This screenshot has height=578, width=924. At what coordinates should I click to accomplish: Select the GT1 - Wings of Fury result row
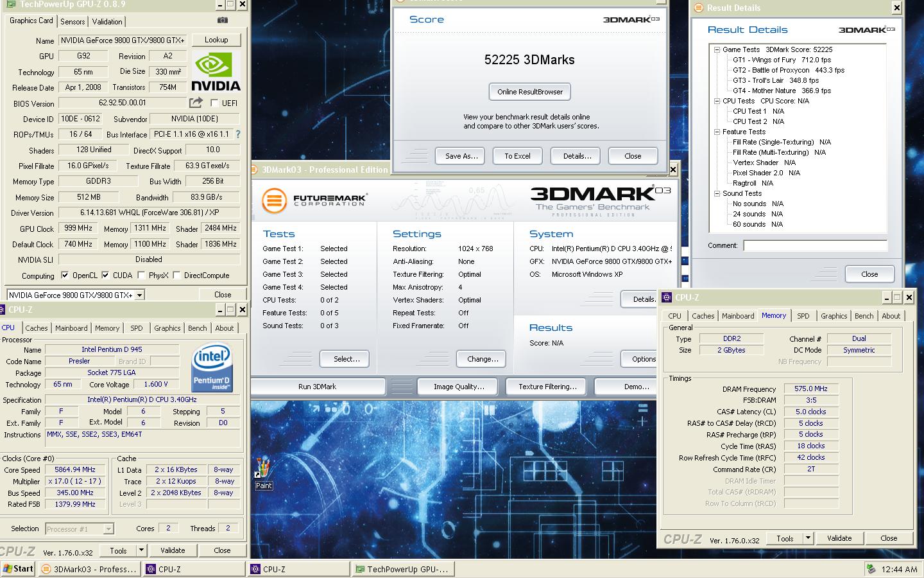[x=782, y=60]
